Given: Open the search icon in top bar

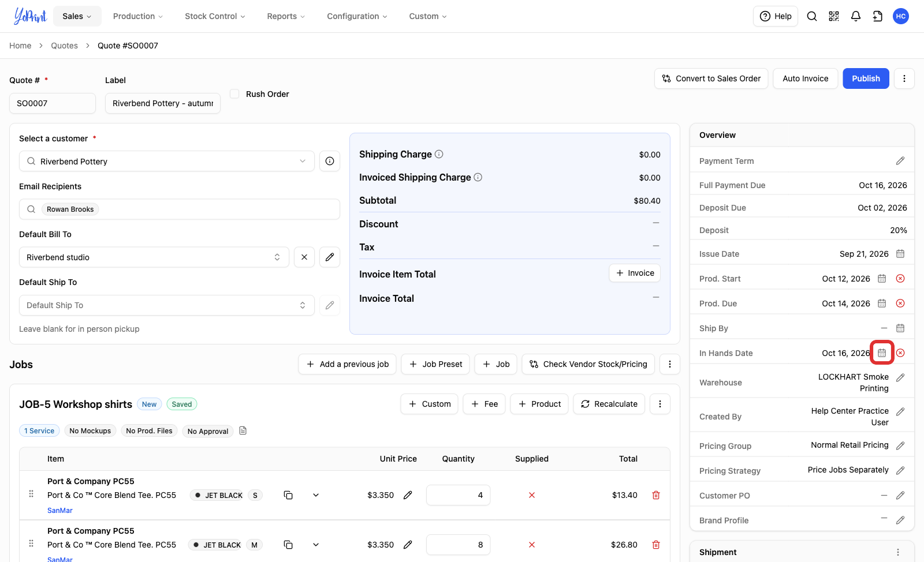Looking at the screenshot, I should pyautogui.click(x=812, y=16).
